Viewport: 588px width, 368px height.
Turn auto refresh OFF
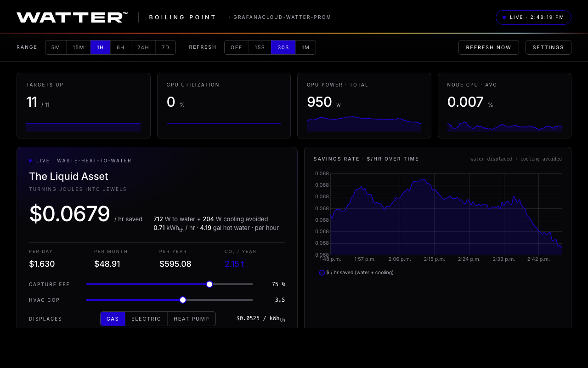(x=236, y=47)
